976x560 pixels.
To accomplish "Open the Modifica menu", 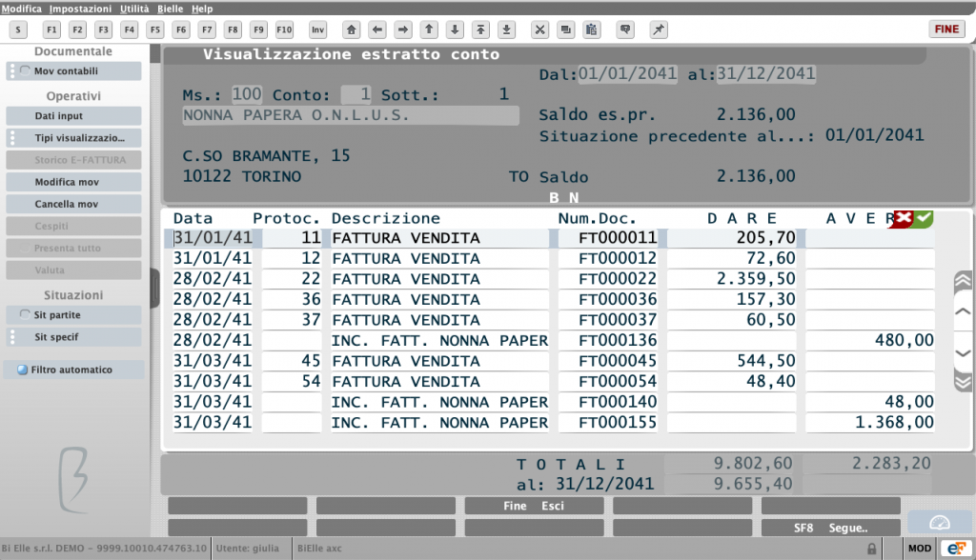I will [22, 9].
